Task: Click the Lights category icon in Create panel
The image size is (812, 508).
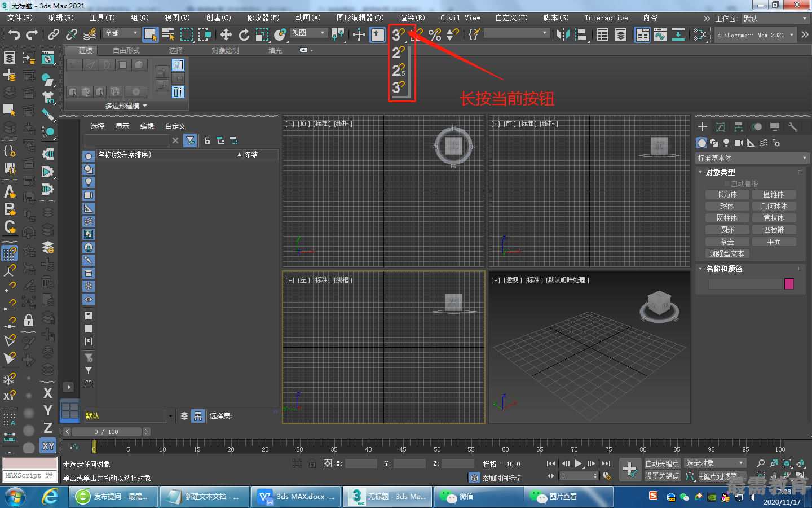Action: [726, 143]
